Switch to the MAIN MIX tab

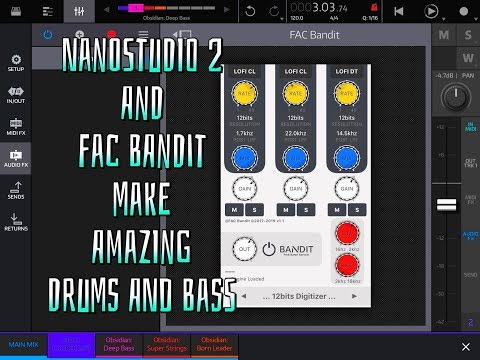click(23, 345)
